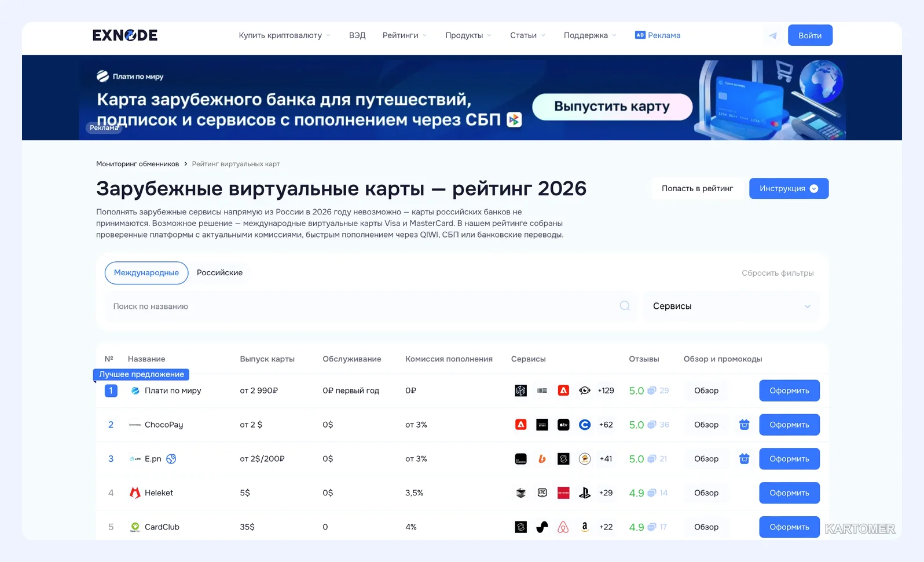
Task: Click the CardClub logo icon
Action: (135, 527)
